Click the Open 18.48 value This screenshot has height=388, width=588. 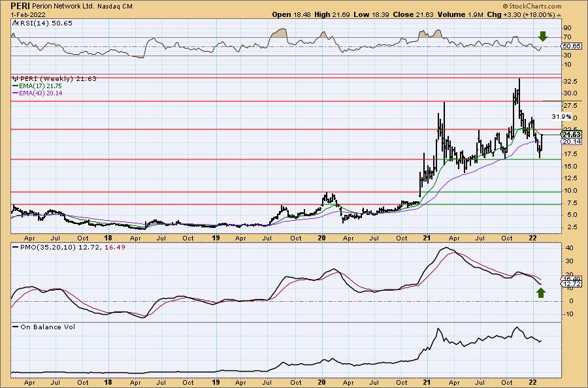click(x=290, y=14)
